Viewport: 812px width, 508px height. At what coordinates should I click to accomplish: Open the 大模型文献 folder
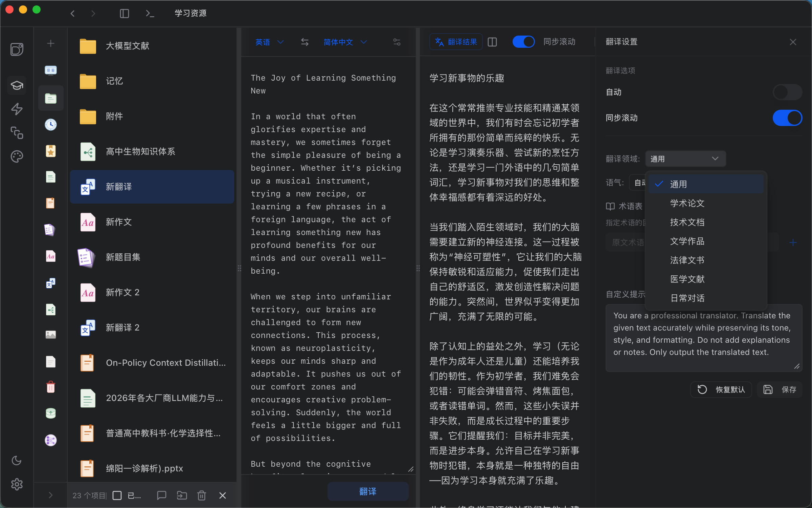[x=152, y=46]
